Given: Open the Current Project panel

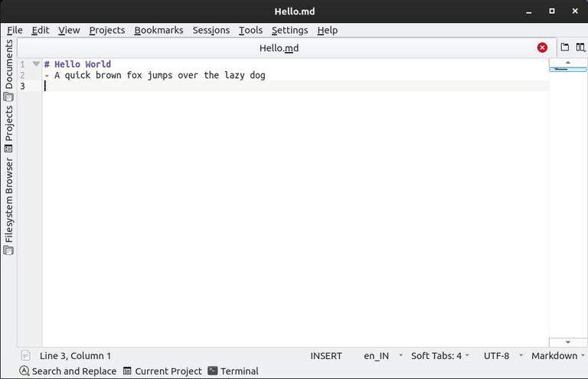Looking at the screenshot, I should pyautogui.click(x=162, y=371).
